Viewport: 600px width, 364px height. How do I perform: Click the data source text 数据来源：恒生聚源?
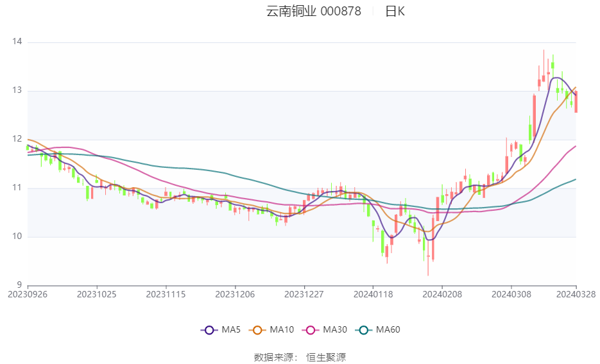coord(300,358)
